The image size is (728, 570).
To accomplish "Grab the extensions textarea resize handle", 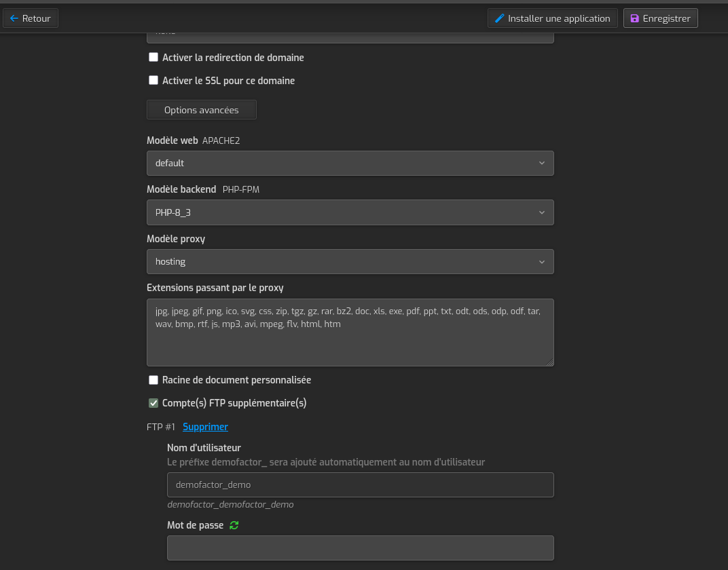I will point(550,362).
